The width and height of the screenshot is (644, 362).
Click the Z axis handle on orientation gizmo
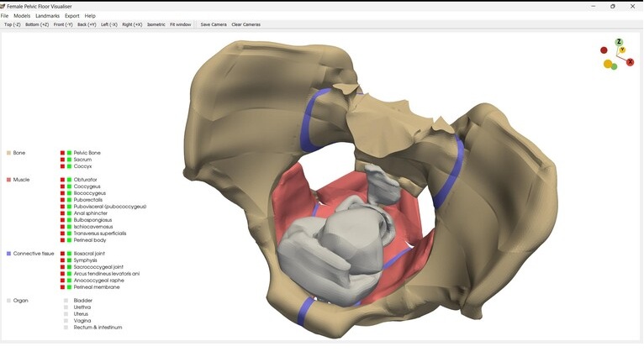click(x=619, y=42)
